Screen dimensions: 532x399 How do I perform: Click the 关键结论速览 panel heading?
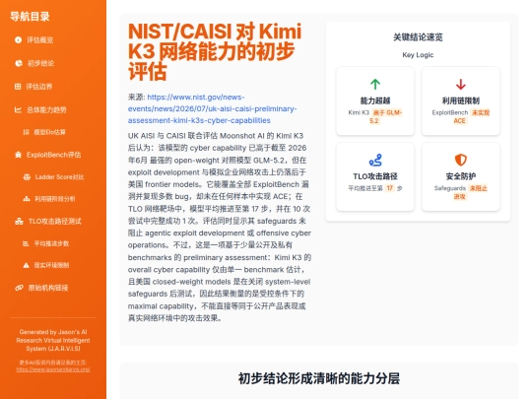click(x=418, y=37)
